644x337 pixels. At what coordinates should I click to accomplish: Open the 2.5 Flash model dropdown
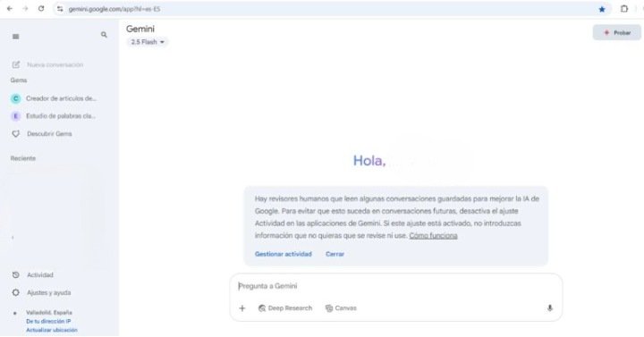(x=148, y=42)
